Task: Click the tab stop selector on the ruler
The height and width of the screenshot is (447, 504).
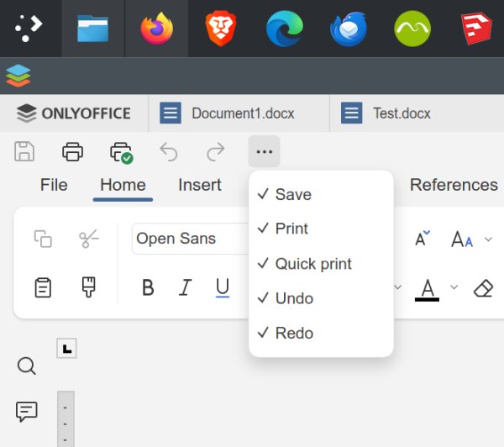Action: coord(66,349)
